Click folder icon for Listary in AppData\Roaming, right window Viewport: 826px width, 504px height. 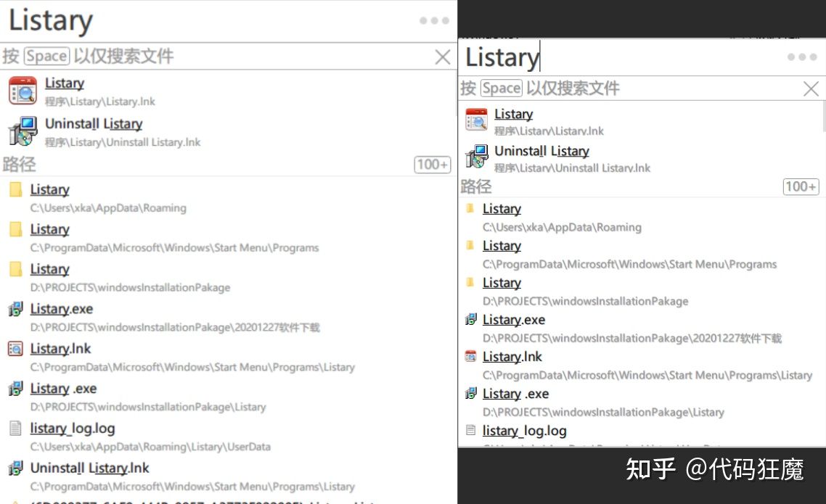[x=470, y=208]
